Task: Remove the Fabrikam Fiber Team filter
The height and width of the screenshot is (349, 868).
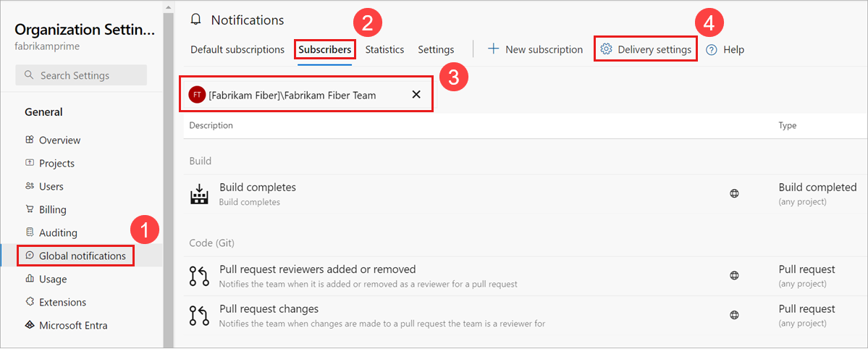Action: point(416,95)
